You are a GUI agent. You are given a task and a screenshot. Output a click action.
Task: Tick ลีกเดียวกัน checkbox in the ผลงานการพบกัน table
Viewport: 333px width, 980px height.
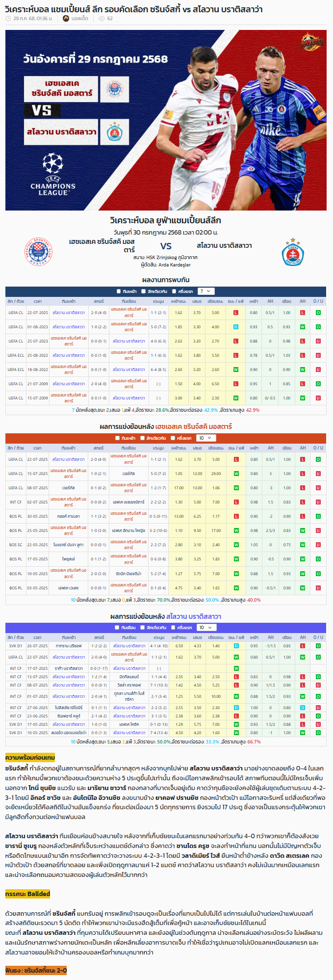[x=143, y=291]
